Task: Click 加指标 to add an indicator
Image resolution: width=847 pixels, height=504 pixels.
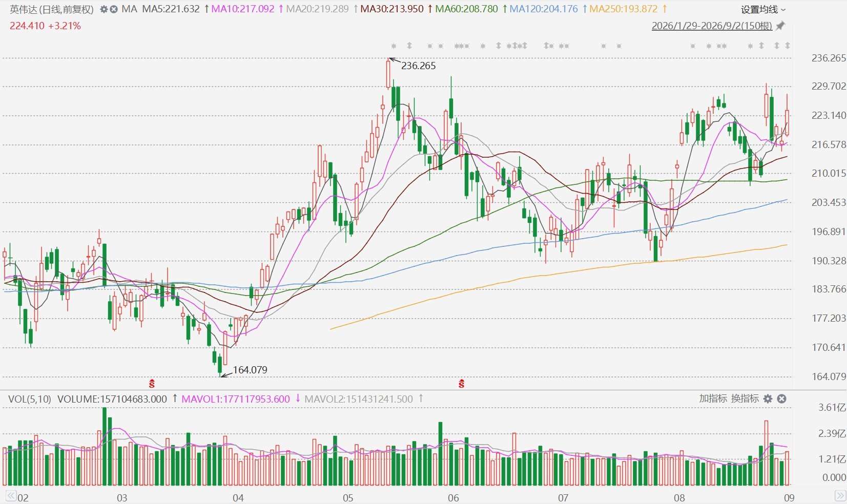Action: [x=713, y=398]
